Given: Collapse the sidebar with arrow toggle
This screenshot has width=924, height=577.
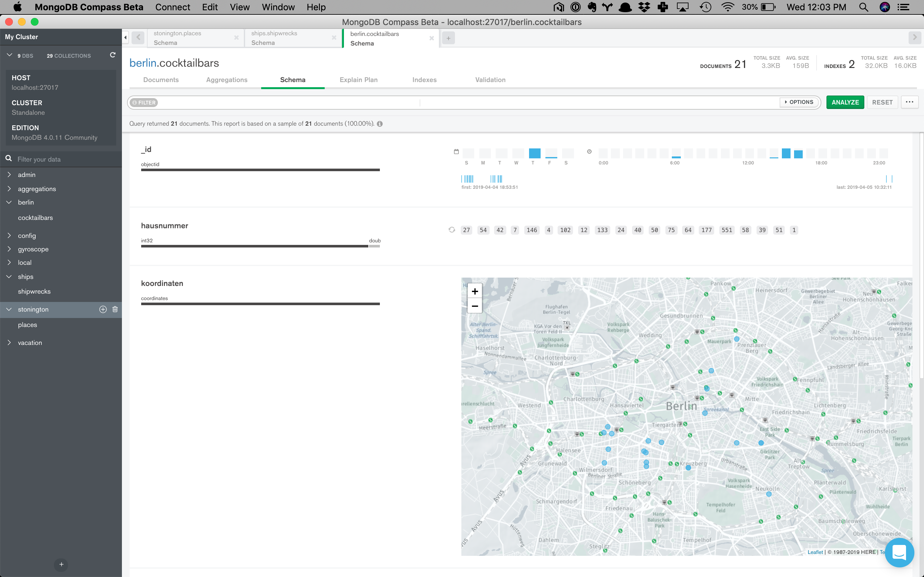Looking at the screenshot, I should pos(126,38).
